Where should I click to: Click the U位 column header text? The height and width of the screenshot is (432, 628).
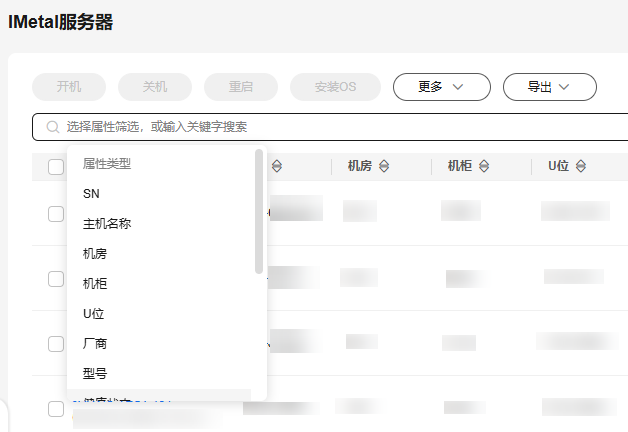pos(558,166)
